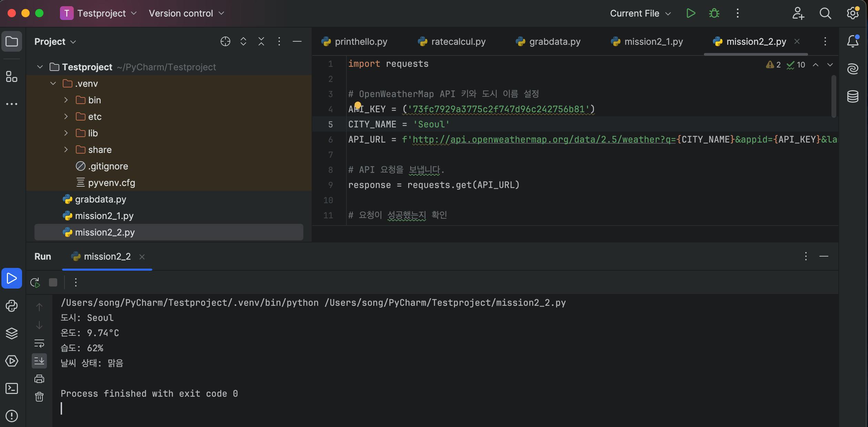Open the Version control dropdown menu

click(186, 13)
